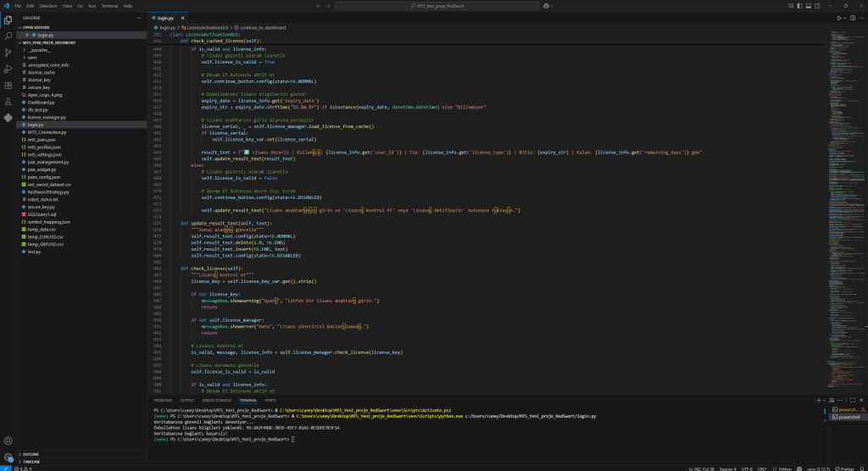Open the Source Control view
The image size is (868, 471).
8,53
